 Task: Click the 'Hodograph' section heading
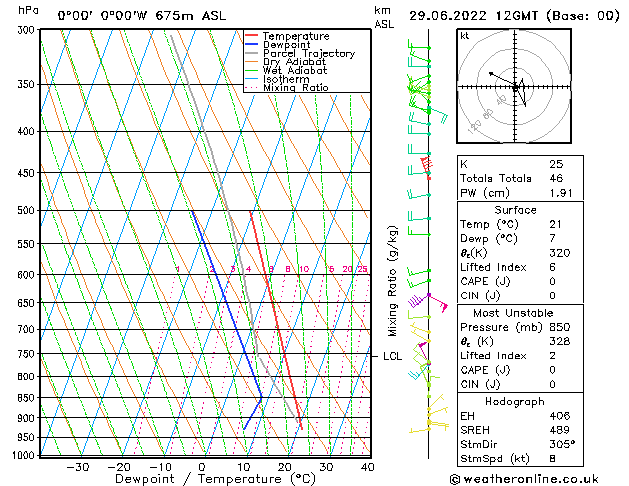pyautogui.click(x=515, y=402)
